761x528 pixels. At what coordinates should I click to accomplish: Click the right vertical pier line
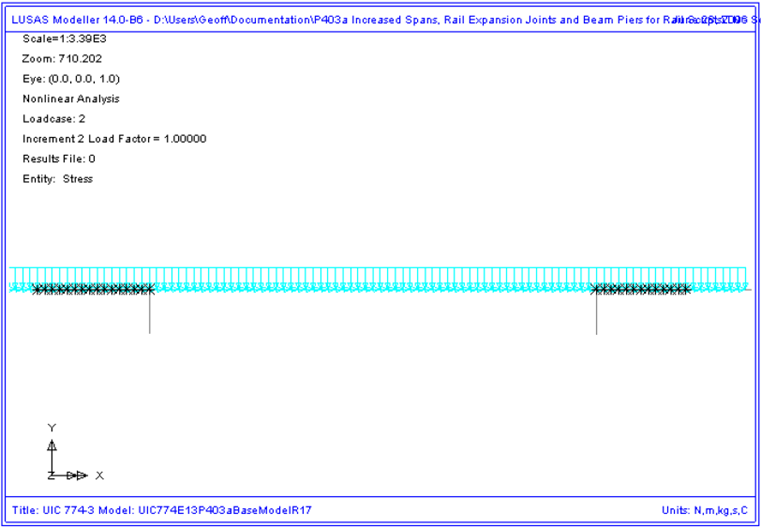[x=596, y=315]
